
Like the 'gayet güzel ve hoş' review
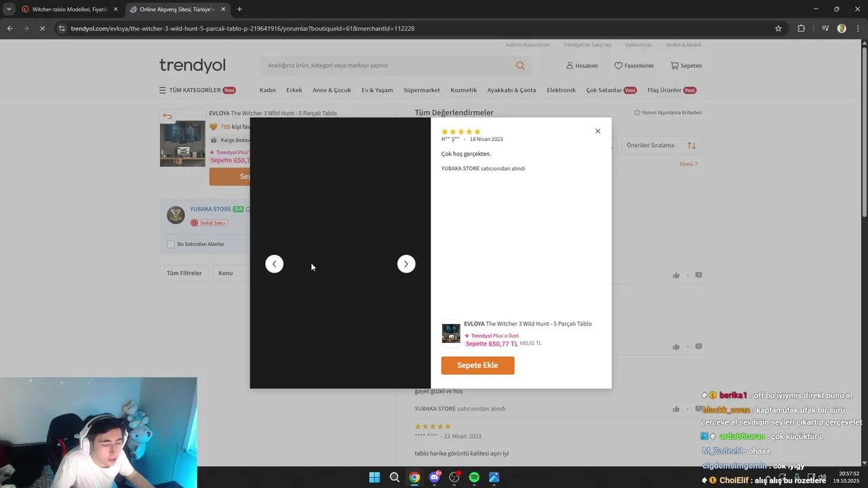(x=676, y=409)
